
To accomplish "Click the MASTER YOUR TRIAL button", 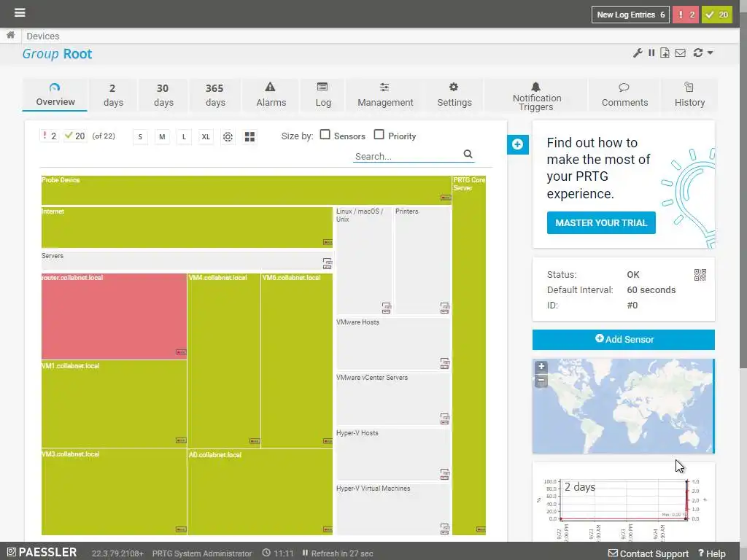I will coord(601,223).
